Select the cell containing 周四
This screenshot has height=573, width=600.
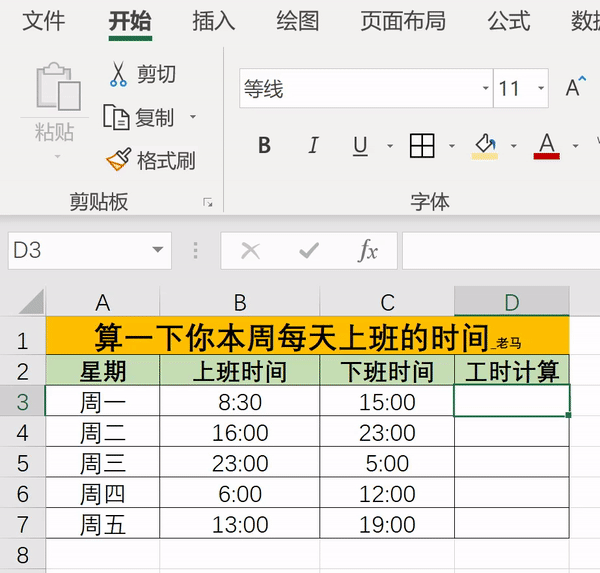(x=103, y=493)
